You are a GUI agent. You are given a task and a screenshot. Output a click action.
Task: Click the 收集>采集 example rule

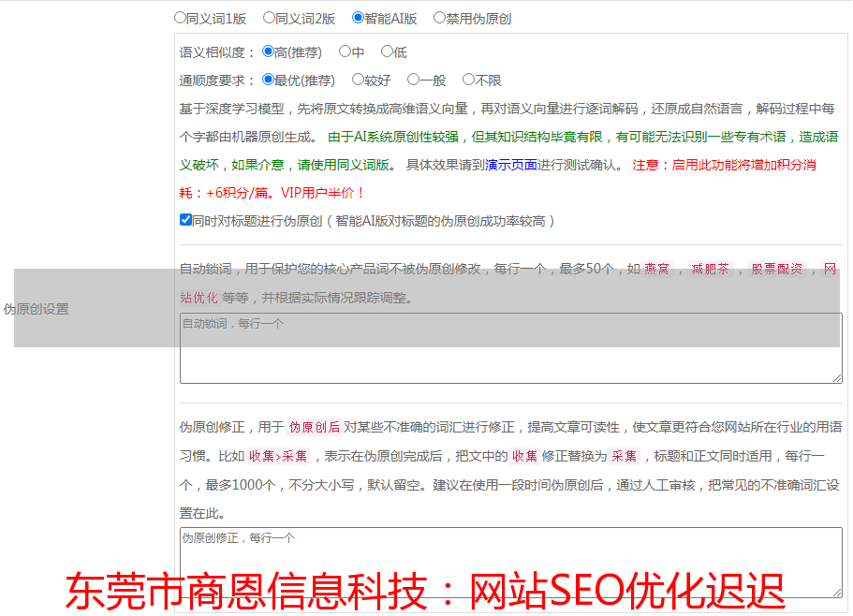pyautogui.click(x=278, y=456)
